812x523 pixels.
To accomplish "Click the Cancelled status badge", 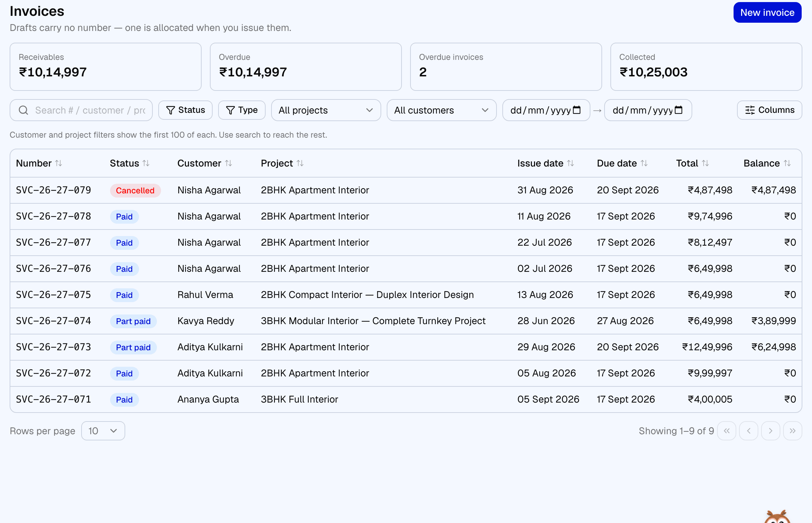I will click(x=135, y=190).
